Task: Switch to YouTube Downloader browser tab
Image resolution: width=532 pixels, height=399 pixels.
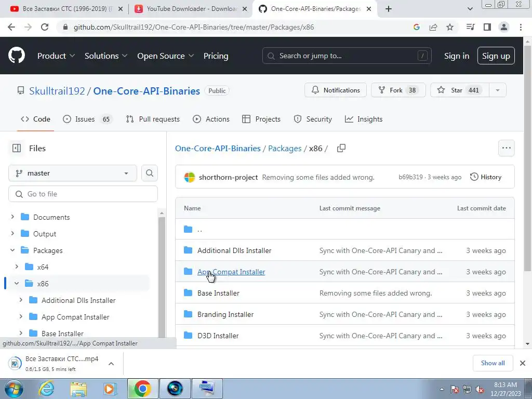Action: 191,9
